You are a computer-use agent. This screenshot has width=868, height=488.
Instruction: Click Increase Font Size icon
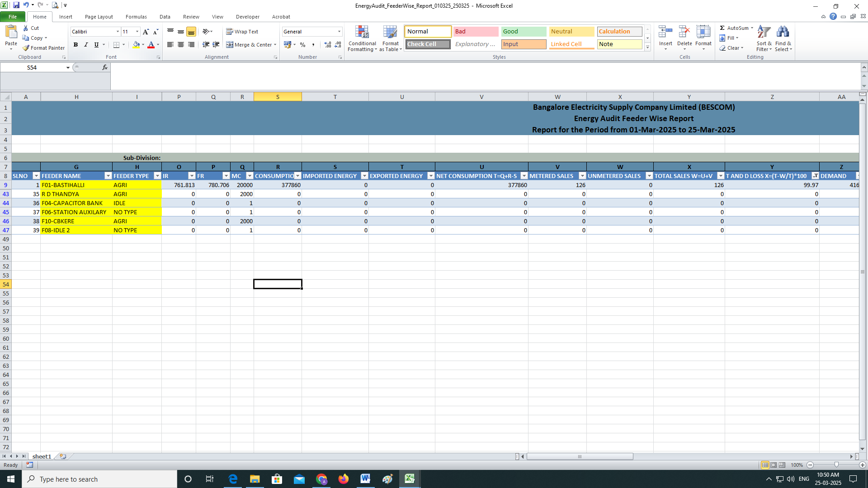click(146, 32)
